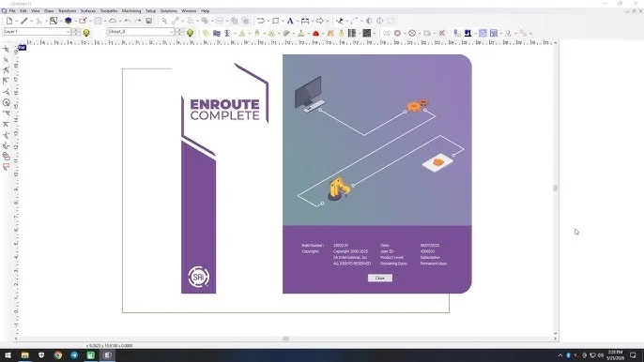Click the red dome relief icon
The image size is (644, 362).
pyautogui.click(x=315, y=33)
